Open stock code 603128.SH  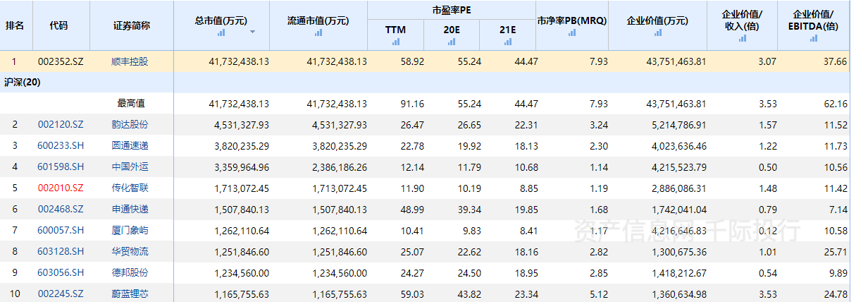(x=61, y=252)
